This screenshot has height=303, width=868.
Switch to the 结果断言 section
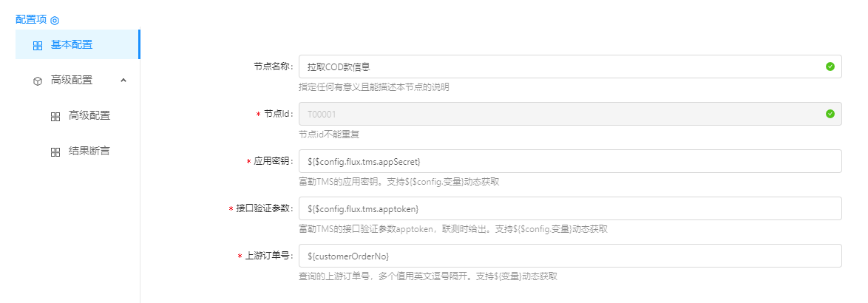tap(89, 151)
